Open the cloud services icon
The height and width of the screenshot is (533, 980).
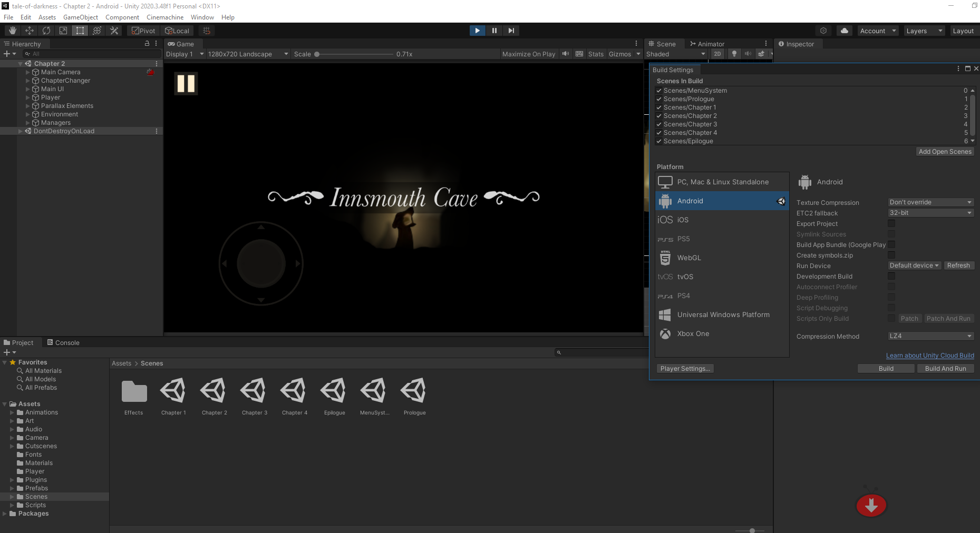click(x=845, y=31)
